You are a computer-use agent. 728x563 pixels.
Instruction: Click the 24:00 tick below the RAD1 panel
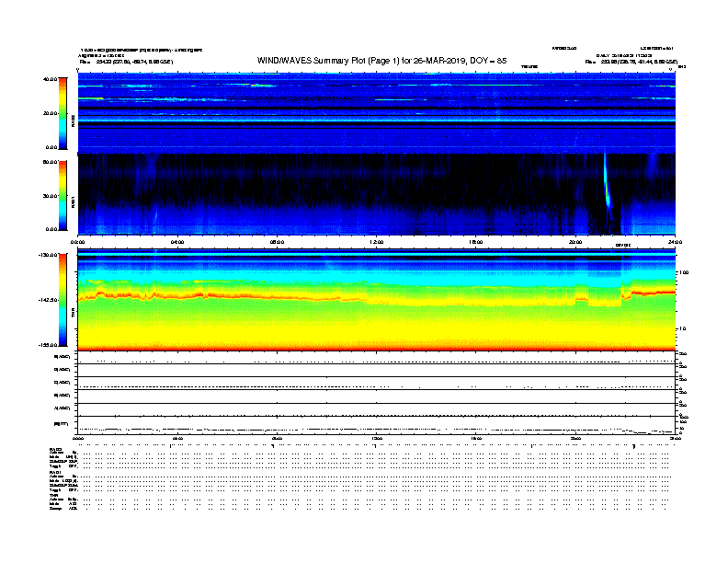click(x=675, y=242)
